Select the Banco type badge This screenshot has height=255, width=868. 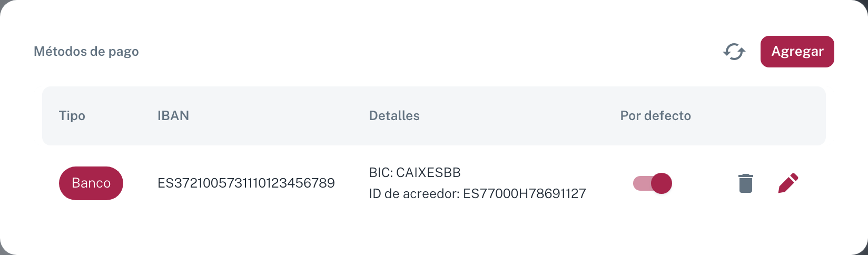coord(91,183)
